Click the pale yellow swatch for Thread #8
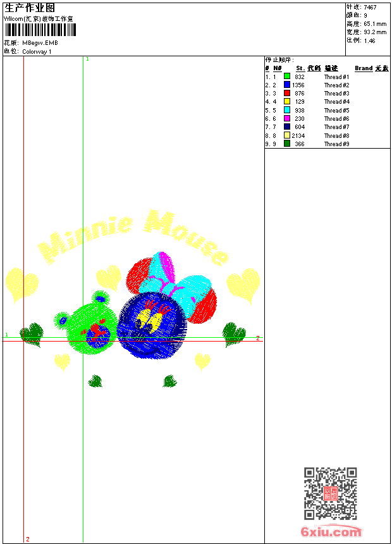 click(287, 135)
